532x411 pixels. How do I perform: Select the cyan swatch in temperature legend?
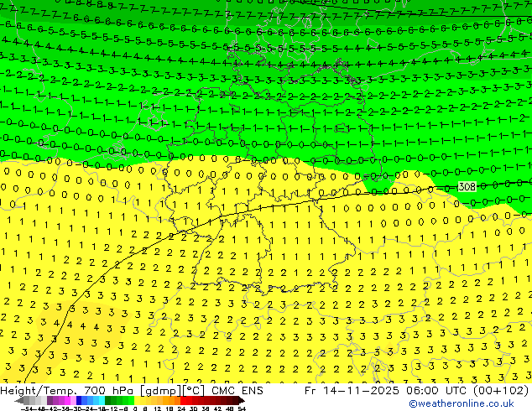pyautogui.click(x=102, y=401)
